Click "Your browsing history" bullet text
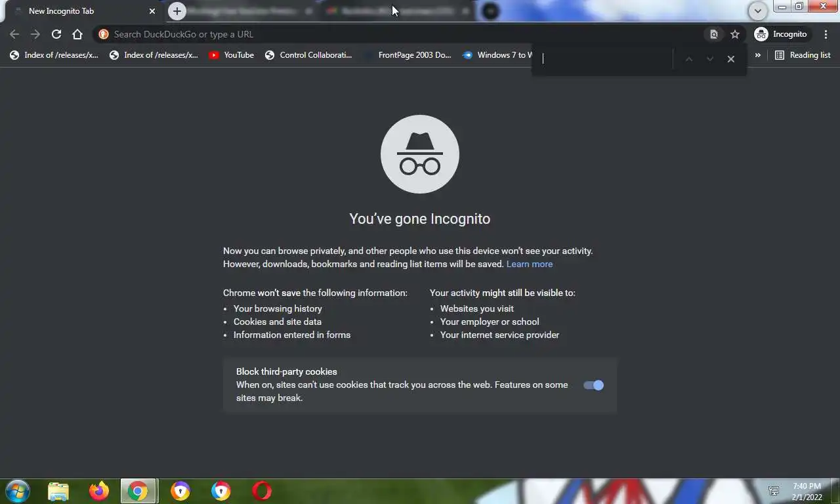The width and height of the screenshot is (840, 504). pos(278,308)
